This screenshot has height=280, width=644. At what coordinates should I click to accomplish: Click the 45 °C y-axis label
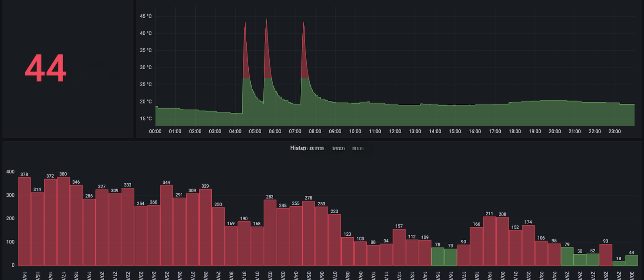pyautogui.click(x=146, y=17)
